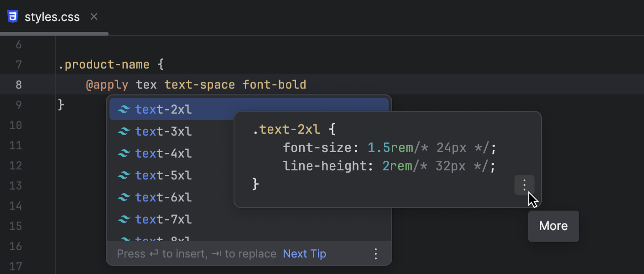Click line number 8 in the gutter
Image resolution: width=644 pixels, height=274 pixels.
pos(19,84)
